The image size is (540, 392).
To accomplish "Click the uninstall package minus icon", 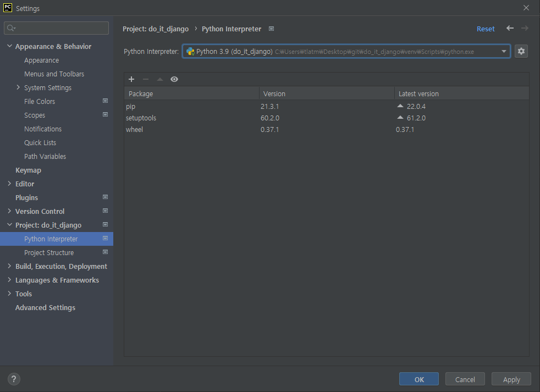I will pos(146,79).
